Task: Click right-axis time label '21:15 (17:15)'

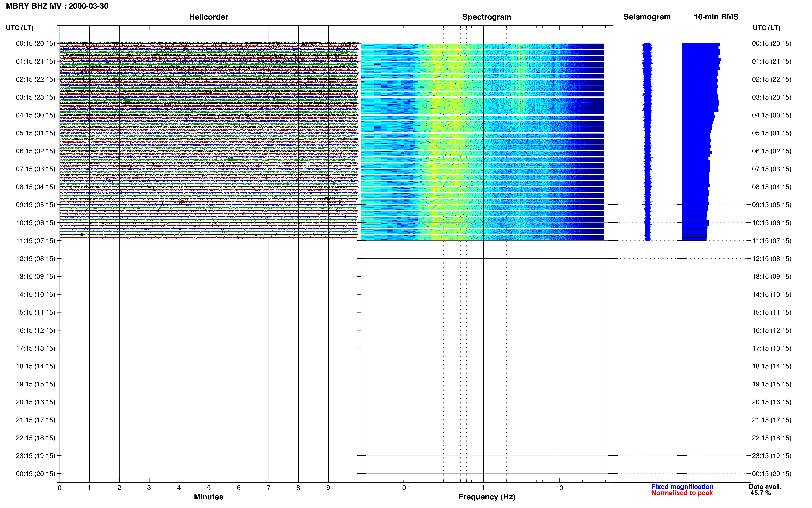Action: [x=772, y=420]
